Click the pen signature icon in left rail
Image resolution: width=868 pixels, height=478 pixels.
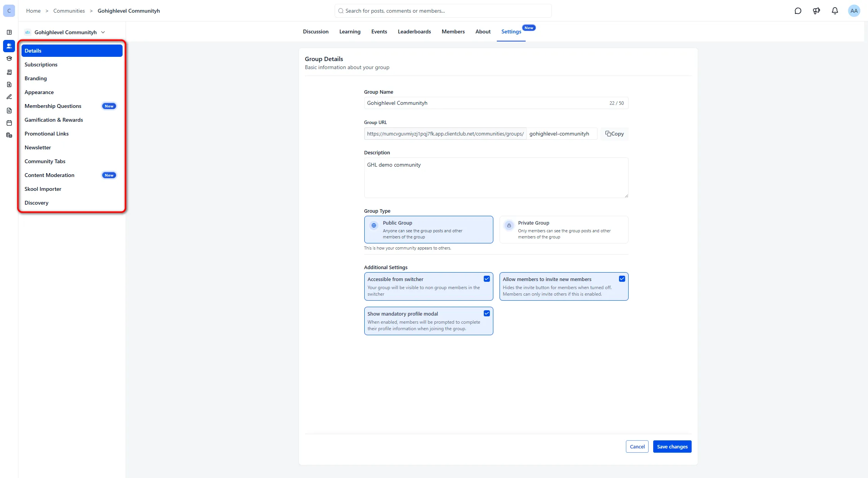(x=9, y=97)
